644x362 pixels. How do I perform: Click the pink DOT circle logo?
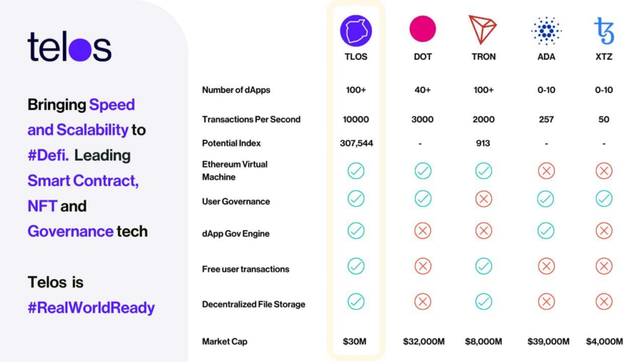click(x=423, y=30)
